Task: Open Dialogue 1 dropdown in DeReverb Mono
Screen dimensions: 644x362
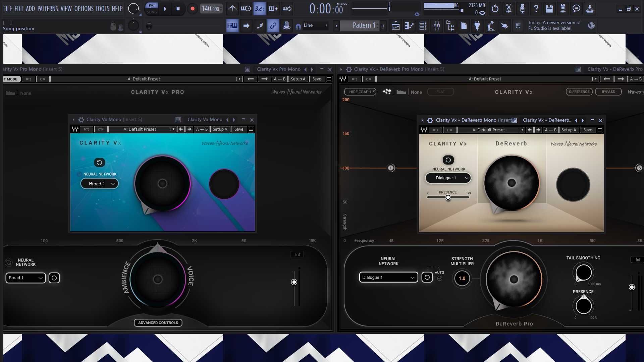Action: [x=448, y=178]
